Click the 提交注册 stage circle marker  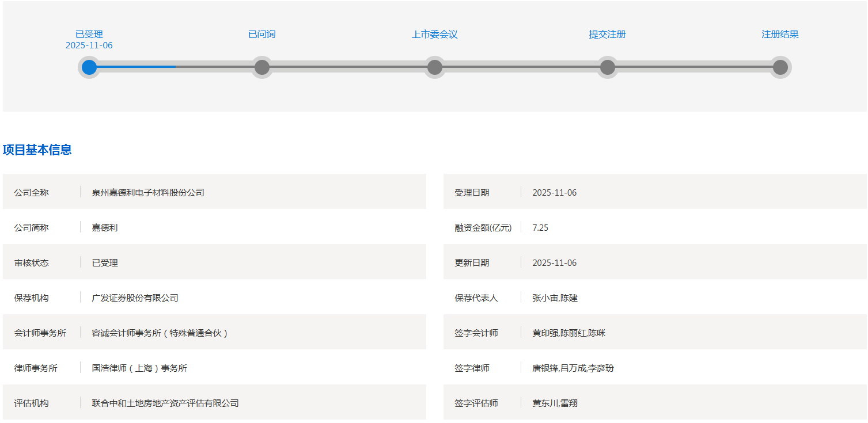608,67
